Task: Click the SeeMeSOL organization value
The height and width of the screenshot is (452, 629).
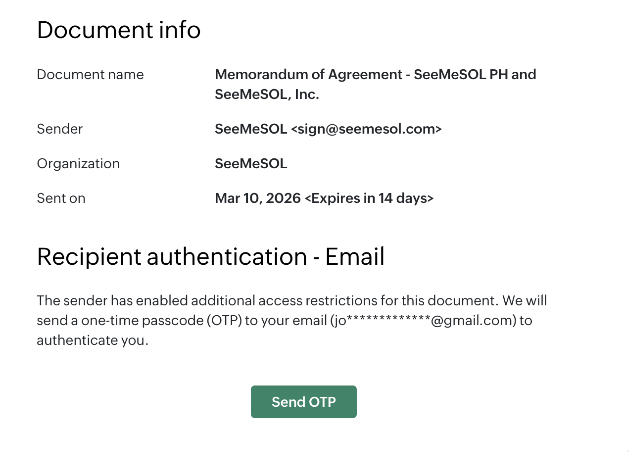Action: pos(250,163)
